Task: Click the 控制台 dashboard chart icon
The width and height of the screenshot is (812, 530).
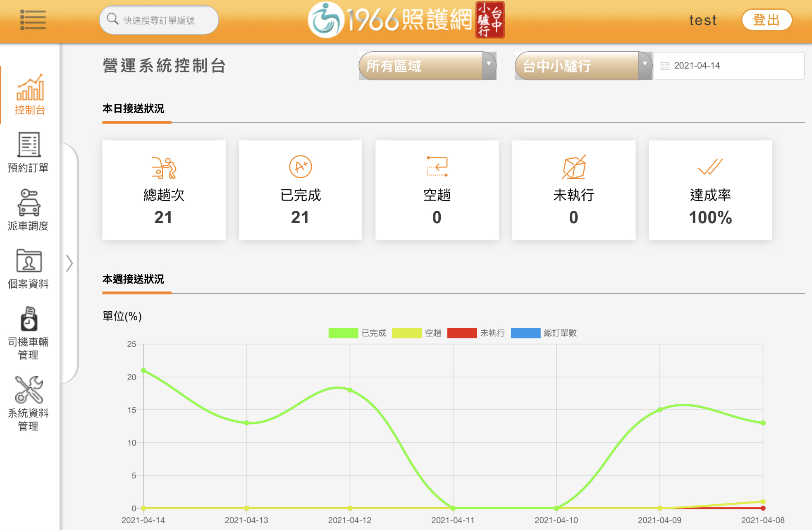Action: click(x=30, y=87)
